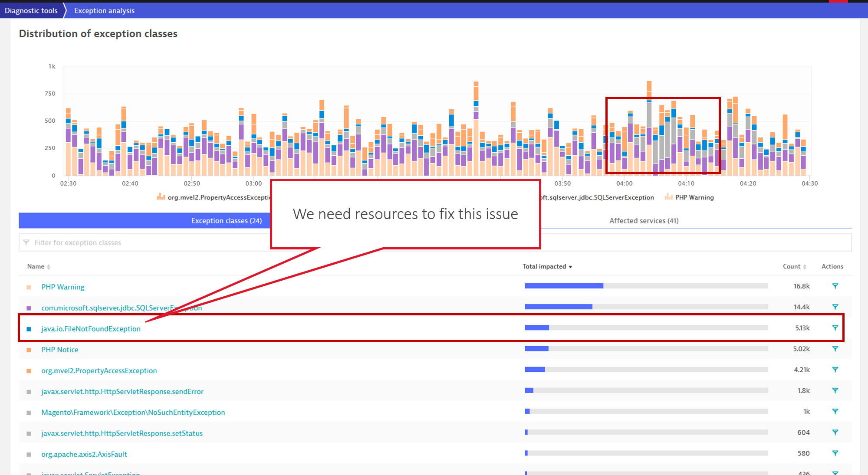Click the filter icon beside PHP Notice count
Viewport: 868px width, 475px height.
(835, 348)
